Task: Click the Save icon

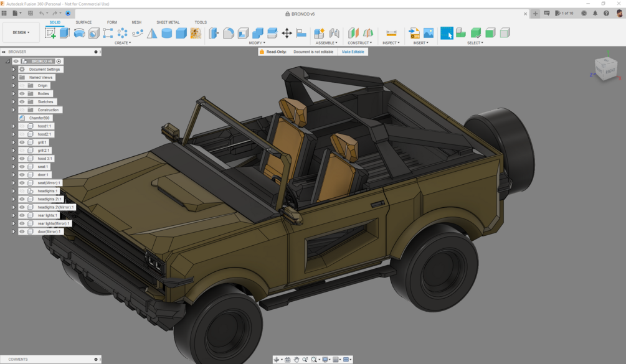Action: pyautogui.click(x=31, y=13)
